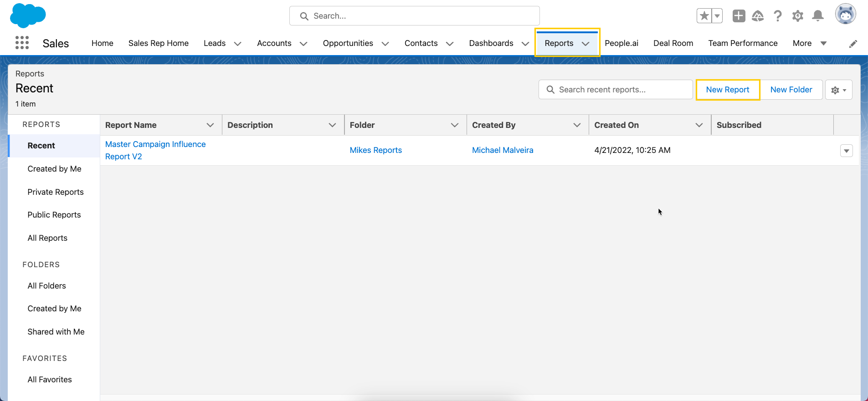The height and width of the screenshot is (401, 868).
Task: Open the row actions dropdown for the report
Action: [x=846, y=151]
